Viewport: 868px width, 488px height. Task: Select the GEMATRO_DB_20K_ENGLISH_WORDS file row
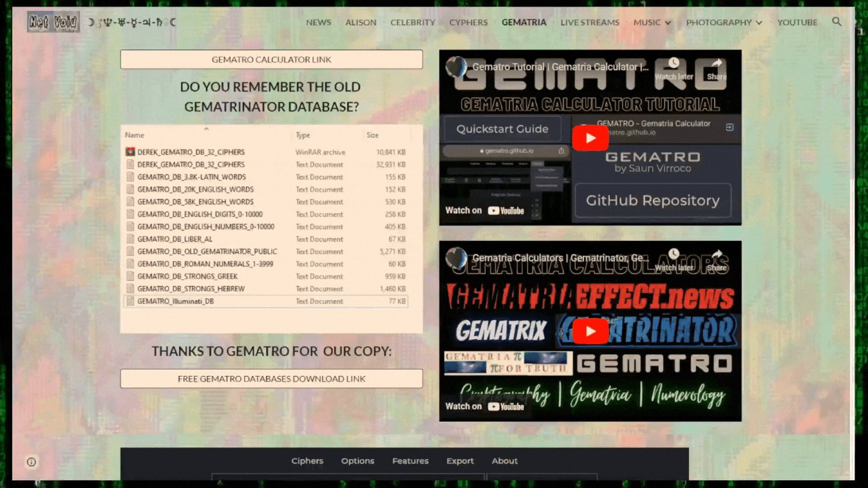point(266,189)
